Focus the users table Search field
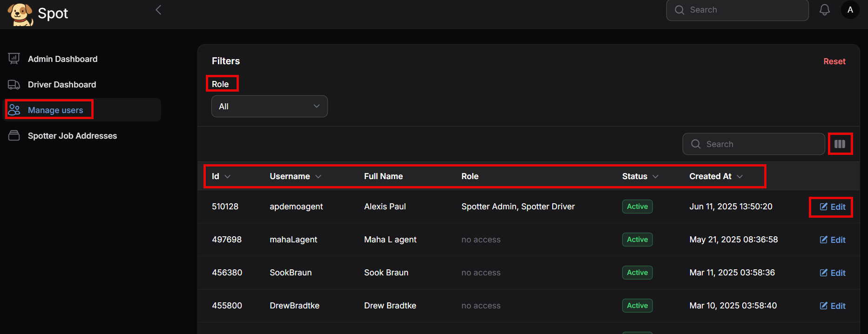 754,144
